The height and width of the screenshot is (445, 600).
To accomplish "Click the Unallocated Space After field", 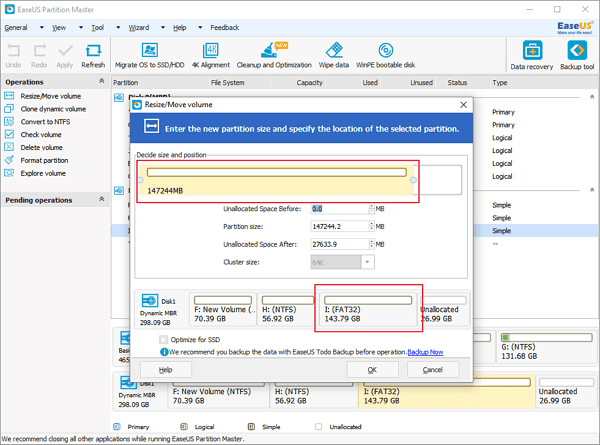I will pos(339,244).
